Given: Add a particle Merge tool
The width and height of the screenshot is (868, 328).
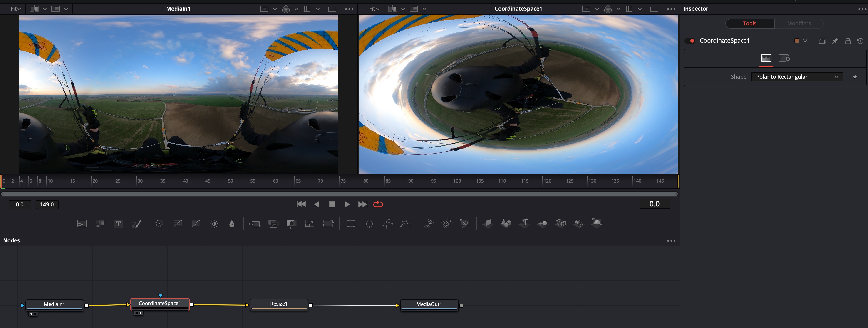Looking at the screenshot, I should point(447,223).
